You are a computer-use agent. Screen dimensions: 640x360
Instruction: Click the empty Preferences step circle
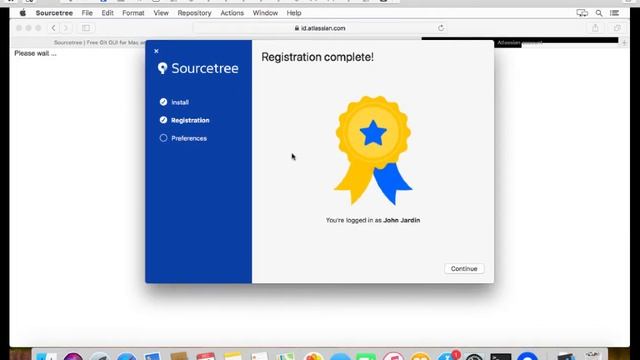click(163, 138)
